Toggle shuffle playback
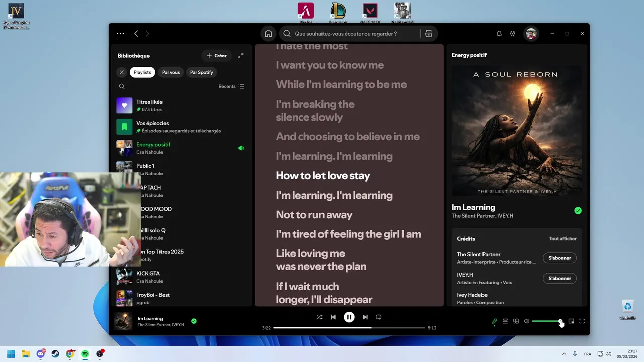This screenshot has height=362, width=644. pyautogui.click(x=319, y=317)
